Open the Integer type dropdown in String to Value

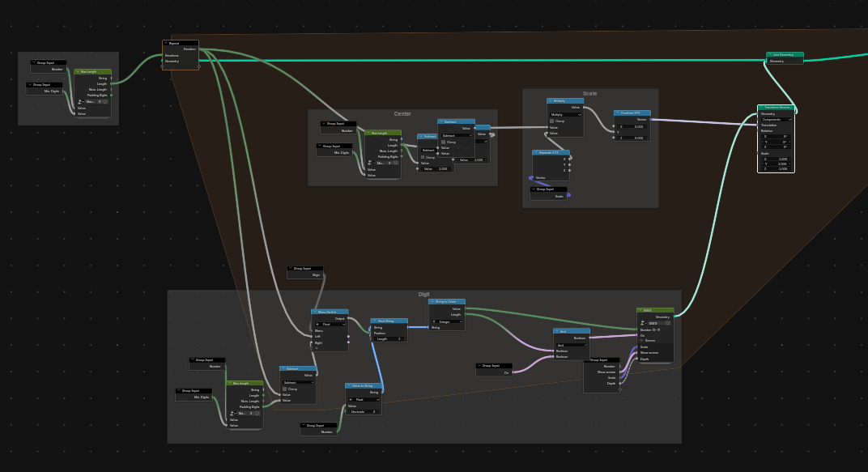pyautogui.click(x=447, y=321)
